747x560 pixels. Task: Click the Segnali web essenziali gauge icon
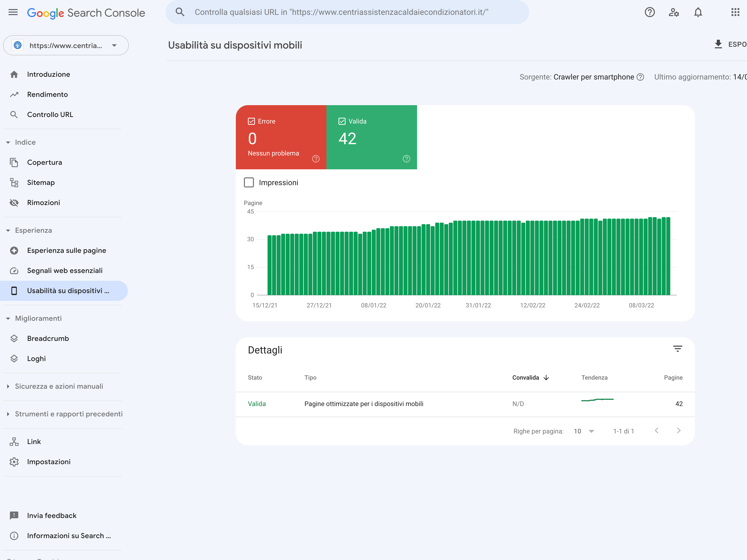14,271
